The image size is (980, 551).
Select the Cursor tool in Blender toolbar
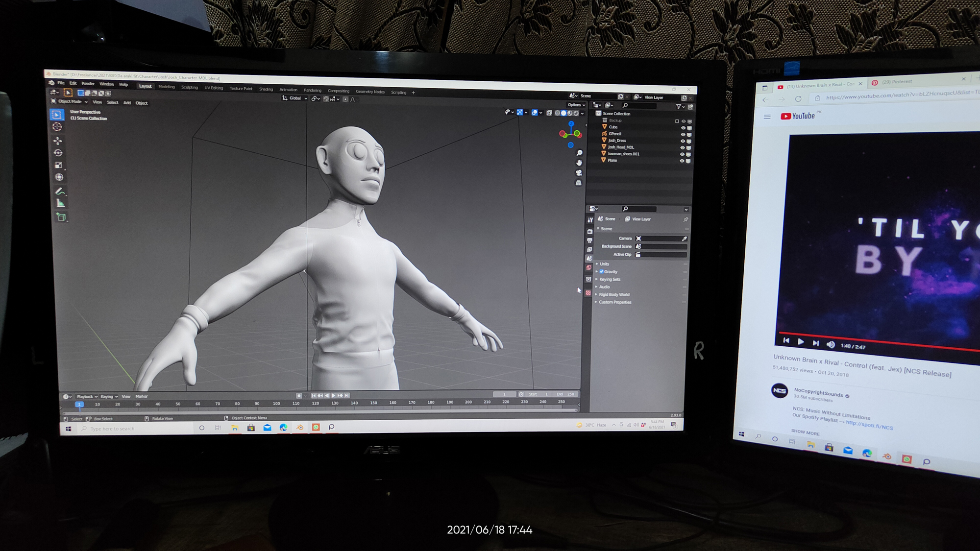pyautogui.click(x=57, y=127)
